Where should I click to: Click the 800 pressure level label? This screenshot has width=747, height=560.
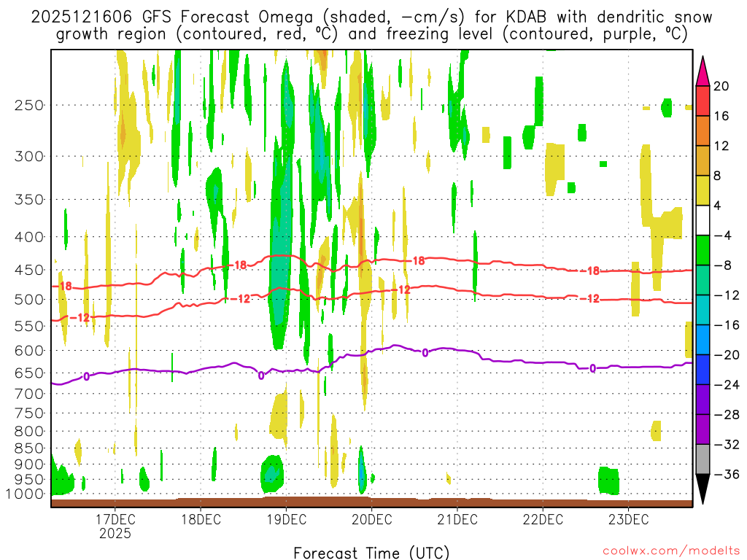[29, 432]
